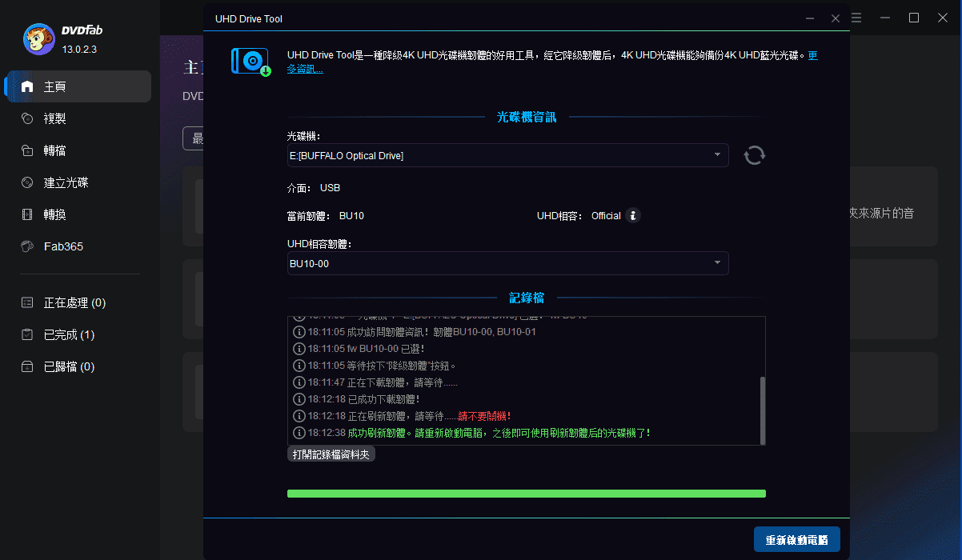Viewport: 962px width, 560px height.
Task: Select the 18:11:05 fw BU10-00 已選 line
Action: [x=359, y=349]
